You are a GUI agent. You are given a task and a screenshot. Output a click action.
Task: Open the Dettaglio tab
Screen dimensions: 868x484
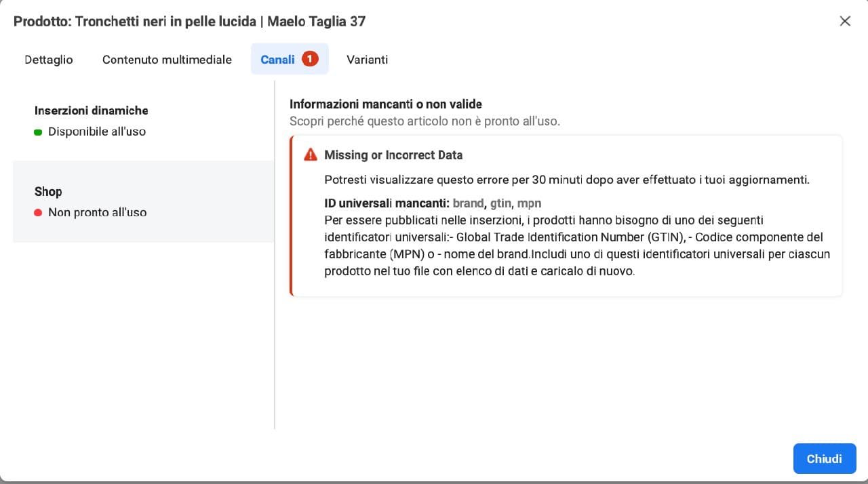pyautogui.click(x=49, y=60)
